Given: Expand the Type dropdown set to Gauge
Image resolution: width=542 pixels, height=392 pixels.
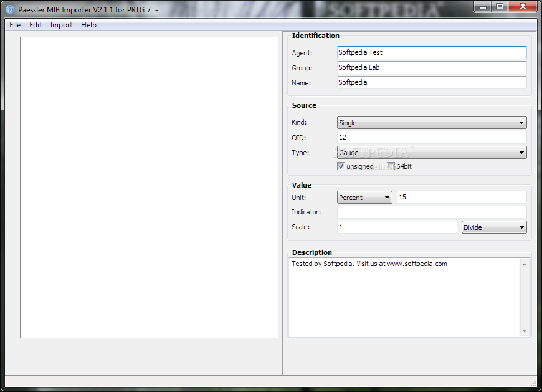Looking at the screenshot, I should tap(432, 153).
